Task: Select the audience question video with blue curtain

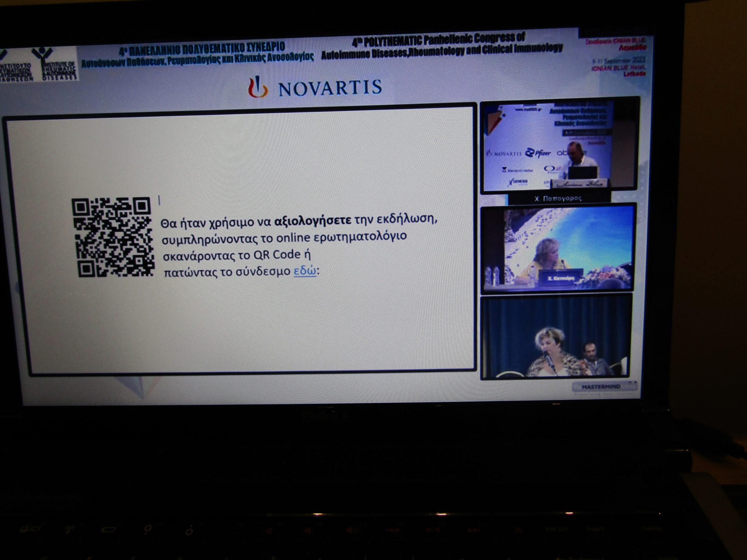Action: (556, 337)
